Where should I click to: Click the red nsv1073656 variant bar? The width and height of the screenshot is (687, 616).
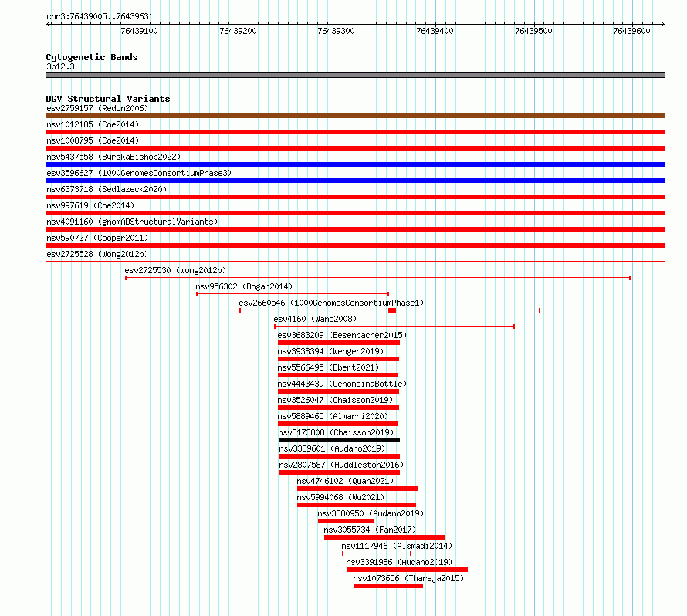tap(388, 586)
